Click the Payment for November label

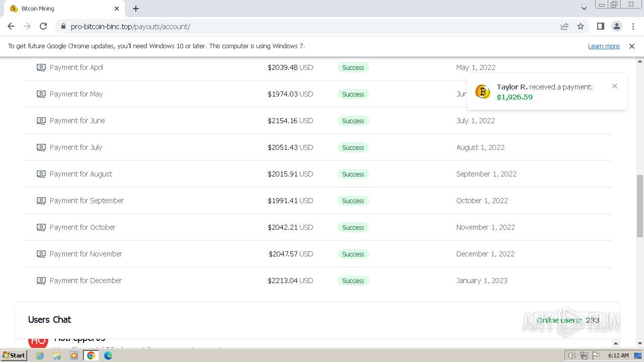click(86, 254)
